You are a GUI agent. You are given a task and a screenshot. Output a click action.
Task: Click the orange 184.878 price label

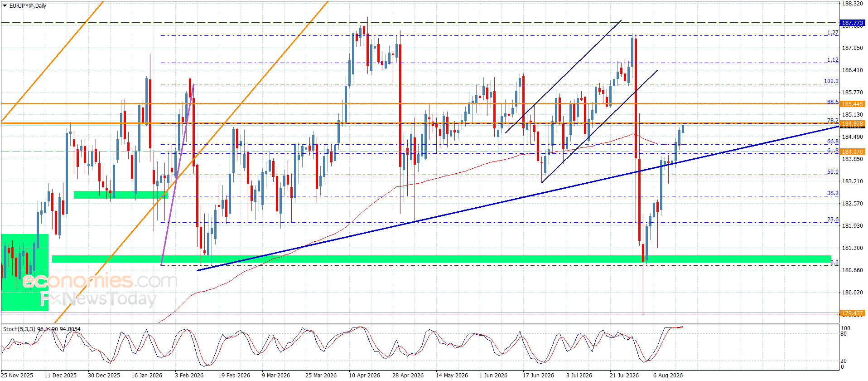[853, 123]
